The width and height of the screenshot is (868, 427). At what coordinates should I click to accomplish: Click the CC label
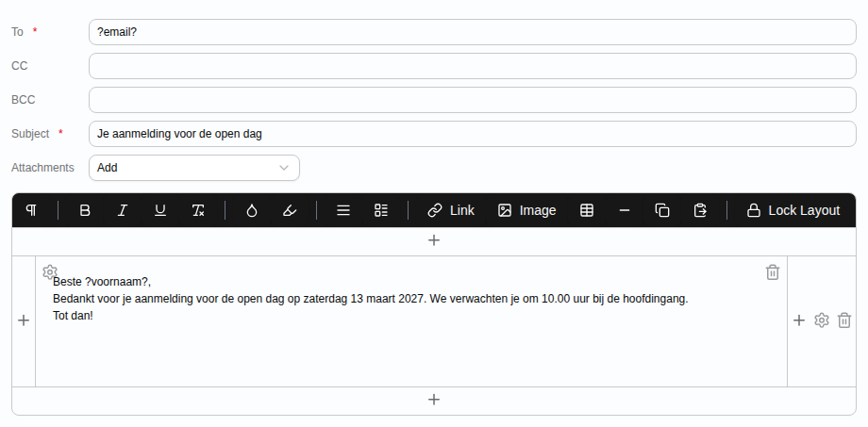pyautogui.click(x=20, y=66)
